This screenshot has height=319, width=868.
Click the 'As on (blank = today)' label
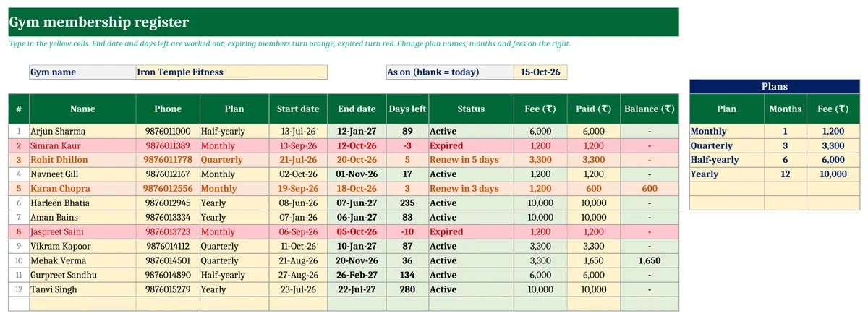coord(450,72)
